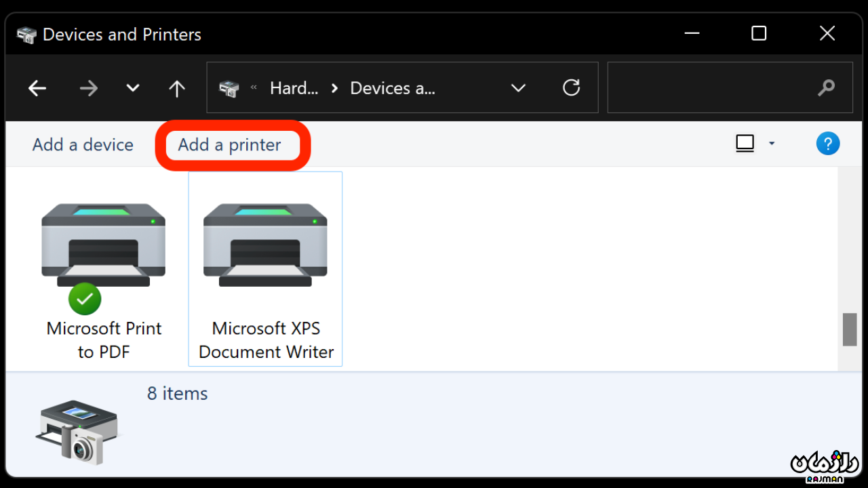Open the view options dropdown arrow
This screenshot has width=868, height=488.
pyautogui.click(x=772, y=143)
